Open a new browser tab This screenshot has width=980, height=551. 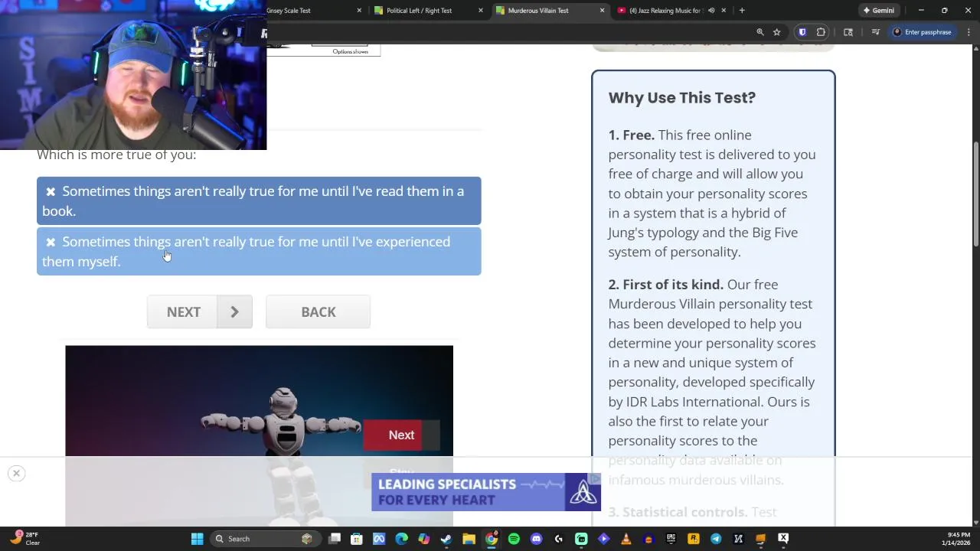[x=742, y=11]
